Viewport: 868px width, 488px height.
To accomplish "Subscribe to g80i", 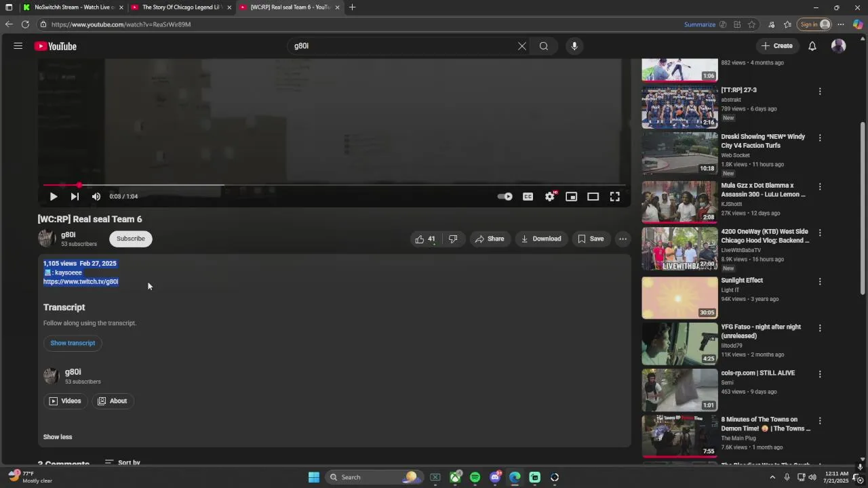I will pos(131,239).
